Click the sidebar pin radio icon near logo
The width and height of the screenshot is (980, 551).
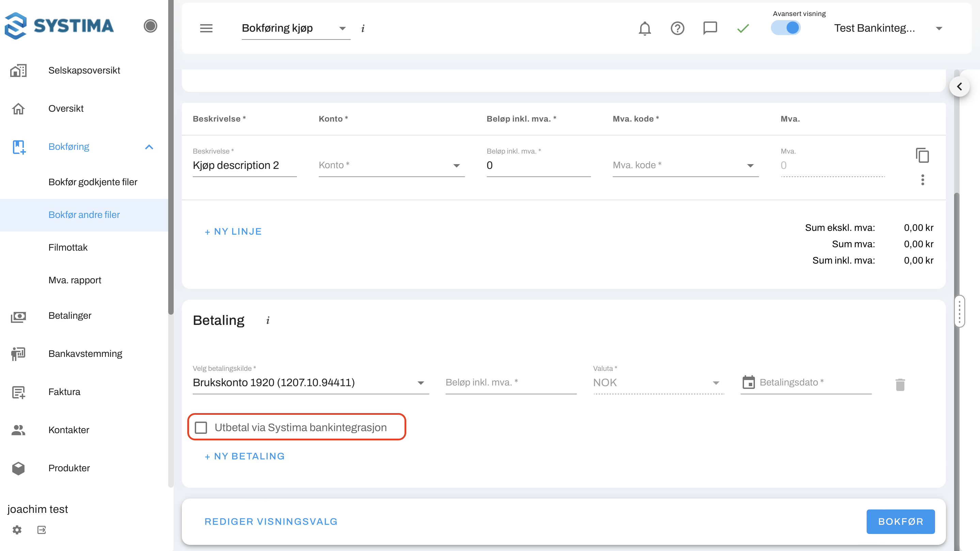click(150, 26)
